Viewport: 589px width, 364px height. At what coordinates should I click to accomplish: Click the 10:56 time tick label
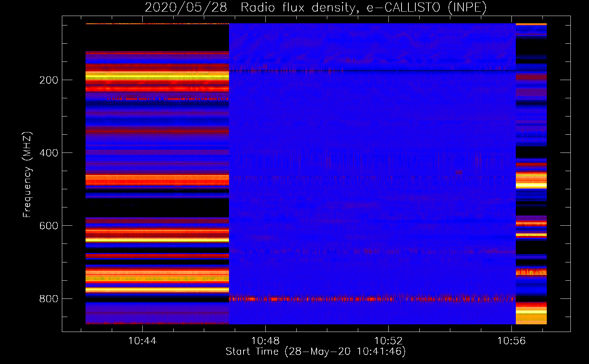point(511,341)
